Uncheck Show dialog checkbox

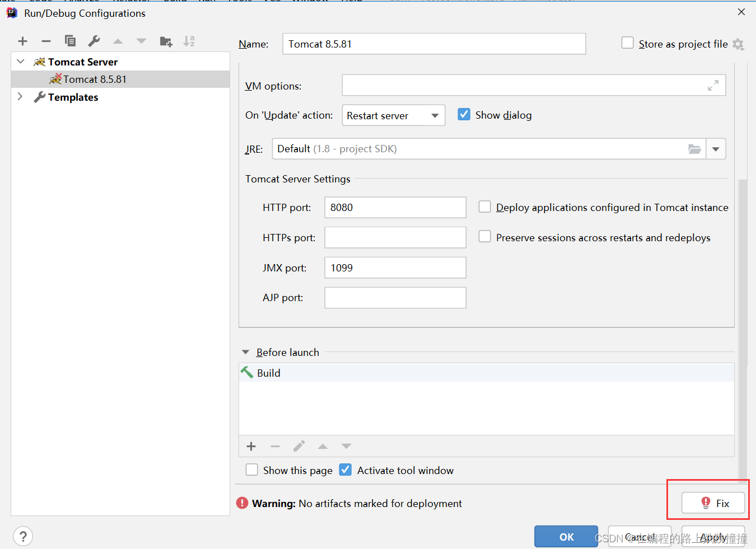464,115
